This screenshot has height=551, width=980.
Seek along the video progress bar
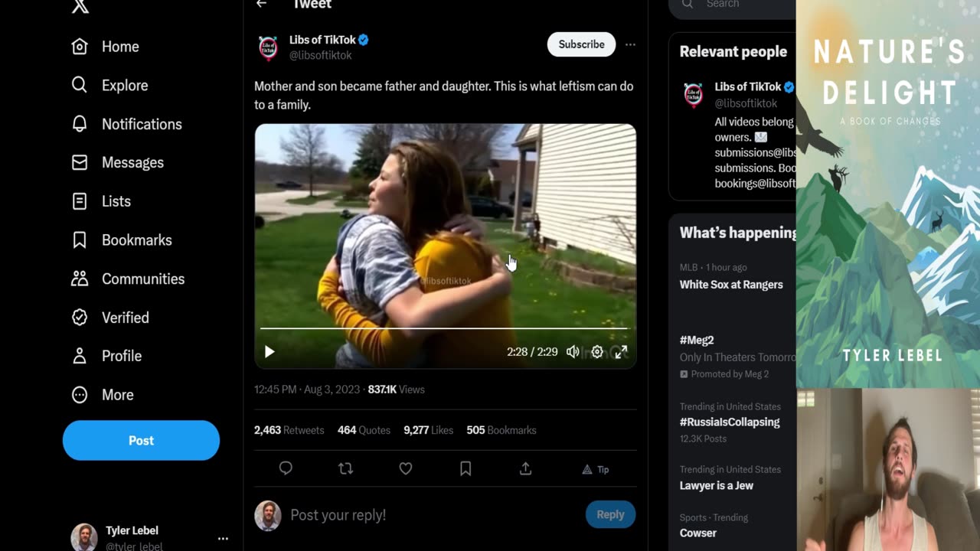coord(444,328)
